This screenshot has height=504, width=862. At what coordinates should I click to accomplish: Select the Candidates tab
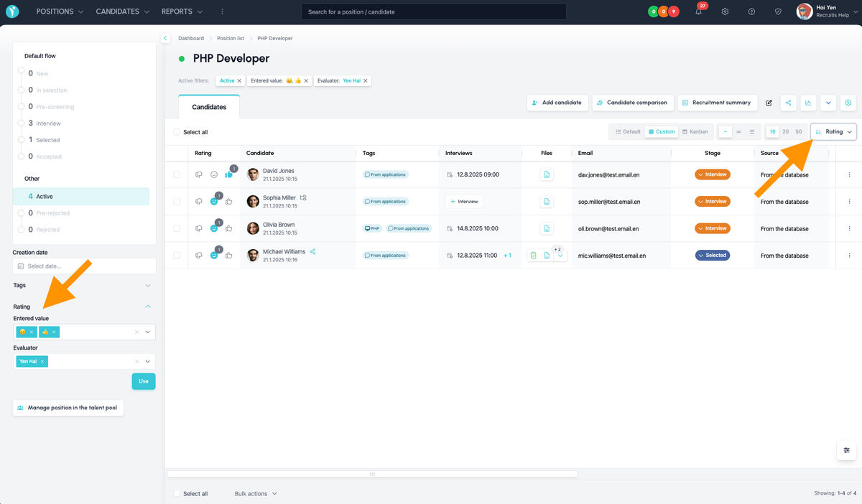coord(209,107)
